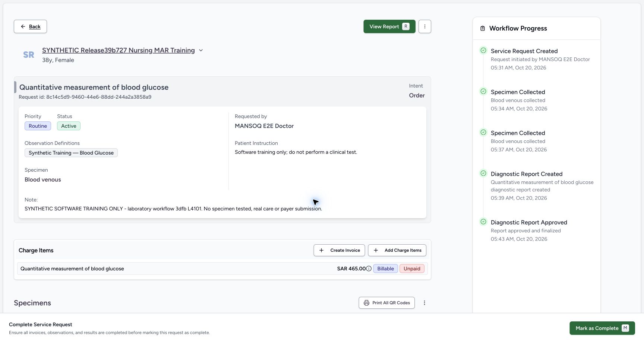644x343 pixels.
Task: Click the Workflow Progress clipboard icon
Action: pos(483,28)
